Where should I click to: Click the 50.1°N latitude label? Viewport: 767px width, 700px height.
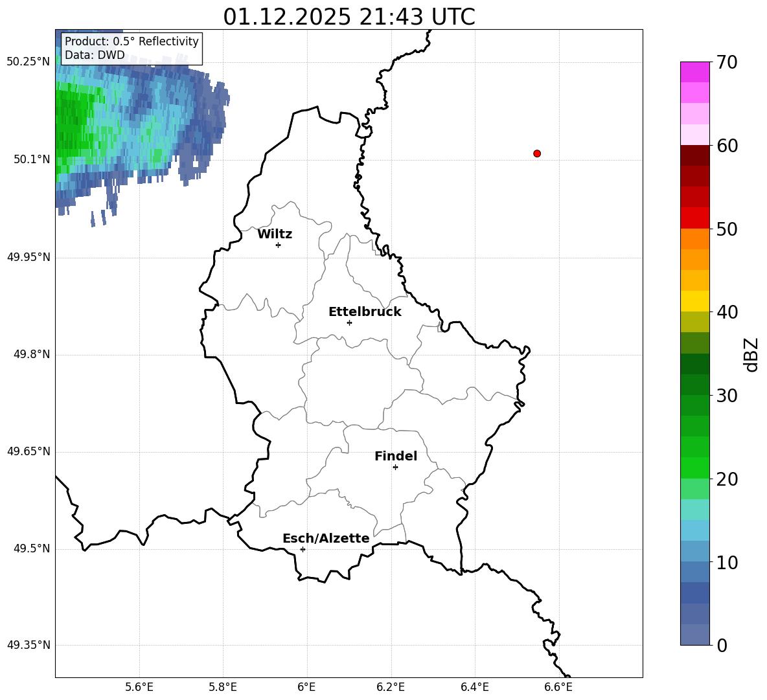click(x=32, y=159)
